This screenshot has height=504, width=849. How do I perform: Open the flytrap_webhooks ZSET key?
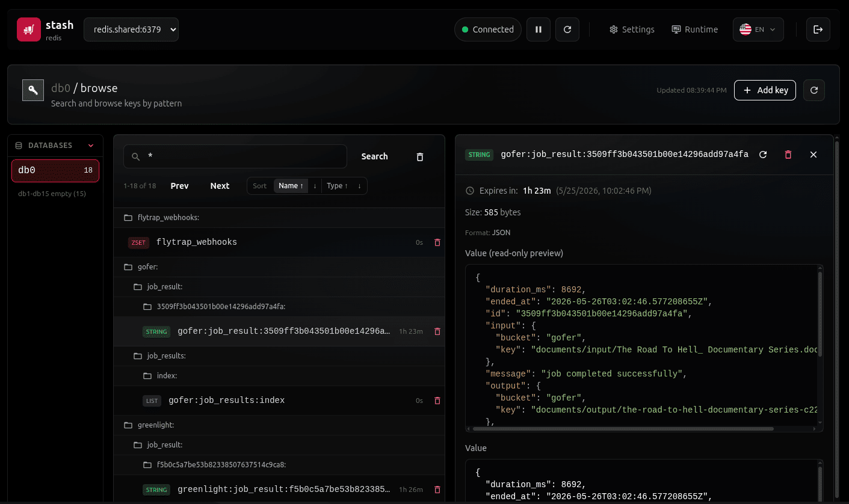[279, 242]
